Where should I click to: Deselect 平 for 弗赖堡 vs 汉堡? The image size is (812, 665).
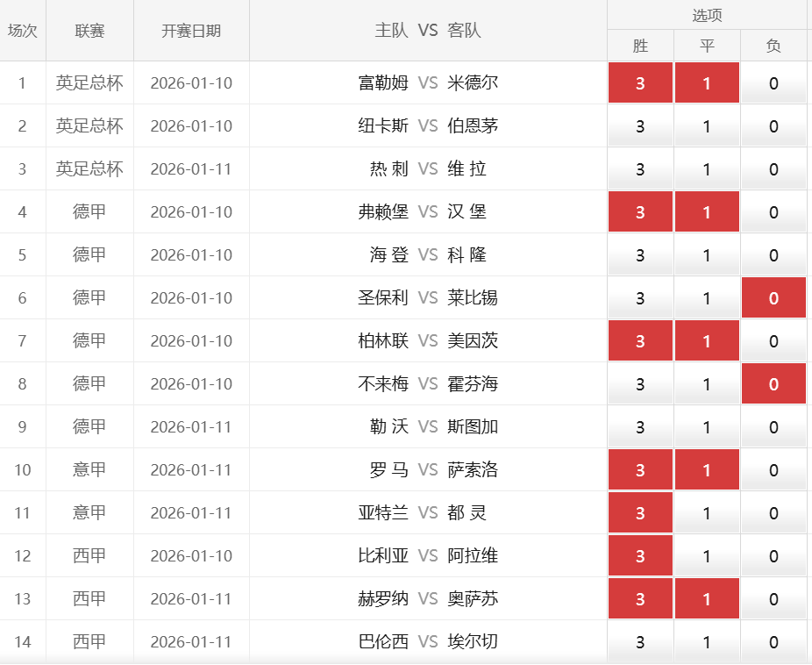click(707, 211)
